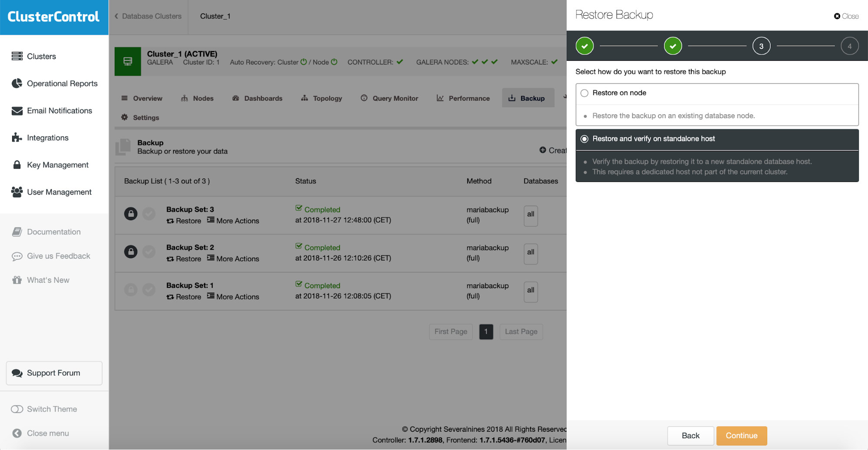Viewport: 868px width, 450px height.
Task: Click the Last Page pagination button
Action: (521, 332)
